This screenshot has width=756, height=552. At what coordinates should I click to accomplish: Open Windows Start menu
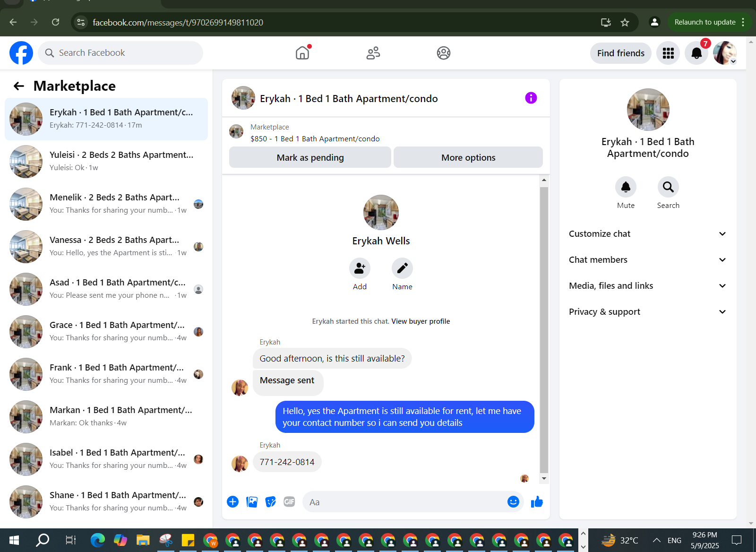point(14,540)
